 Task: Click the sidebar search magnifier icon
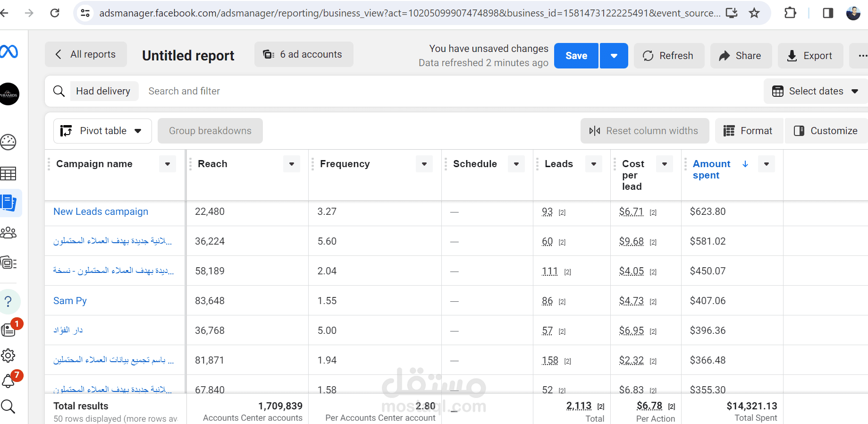8,406
